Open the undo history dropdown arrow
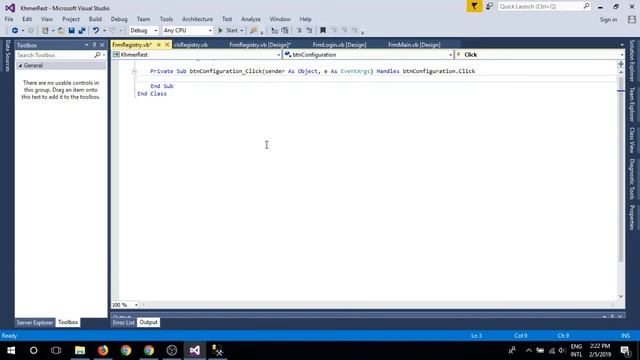Screen dimensions: 640x360 pos(104,31)
